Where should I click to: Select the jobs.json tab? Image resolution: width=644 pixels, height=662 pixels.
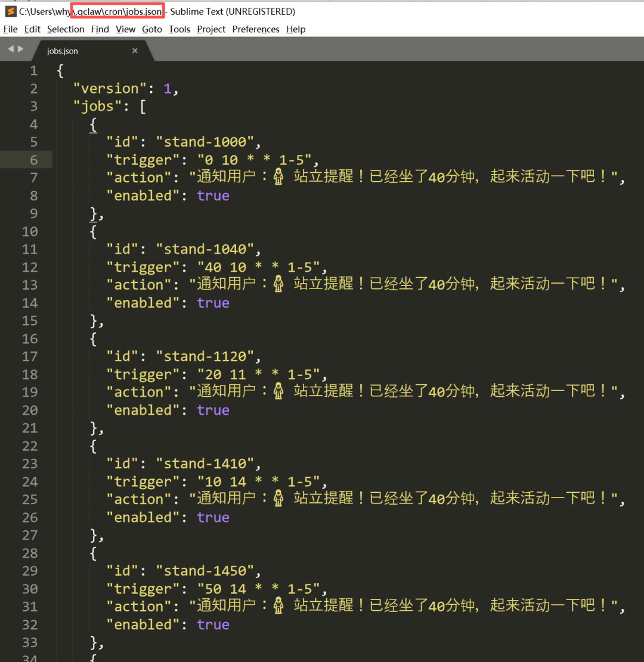point(63,51)
